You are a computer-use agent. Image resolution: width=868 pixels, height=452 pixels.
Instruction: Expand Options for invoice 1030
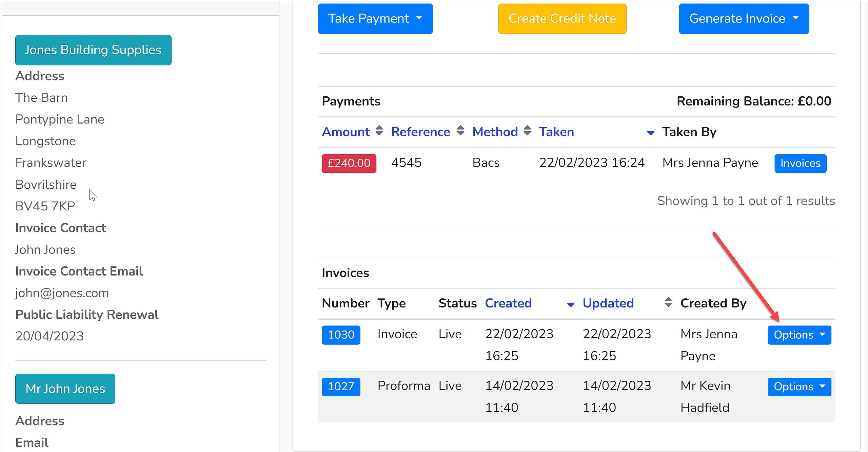click(799, 335)
